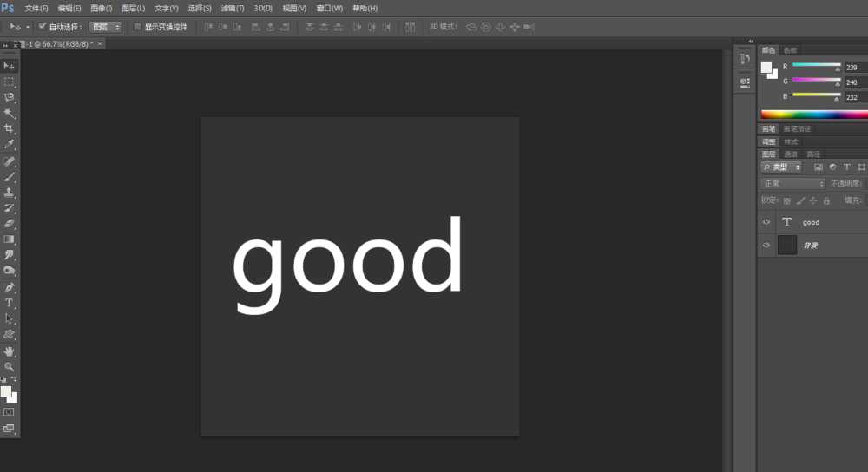The image size is (868, 472).
Task: Open the 文件(F) menu
Action: [36, 8]
